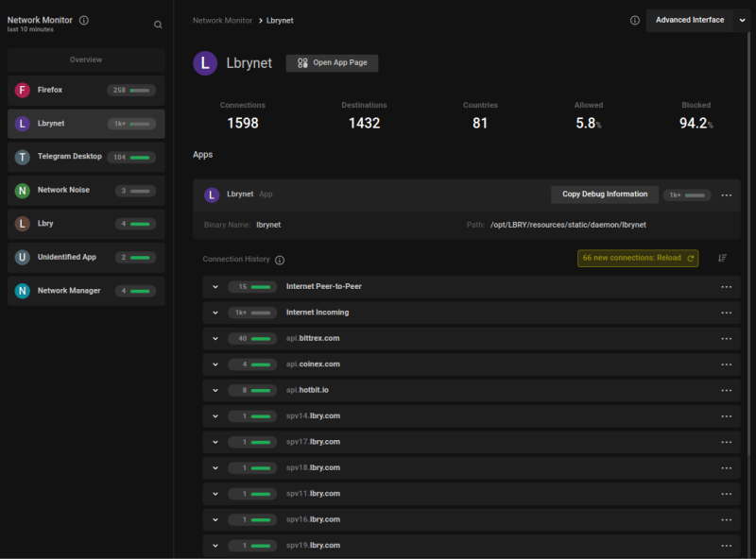Expand the Internet Peer-to-Peer connection group

pyautogui.click(x=215, y=287)
